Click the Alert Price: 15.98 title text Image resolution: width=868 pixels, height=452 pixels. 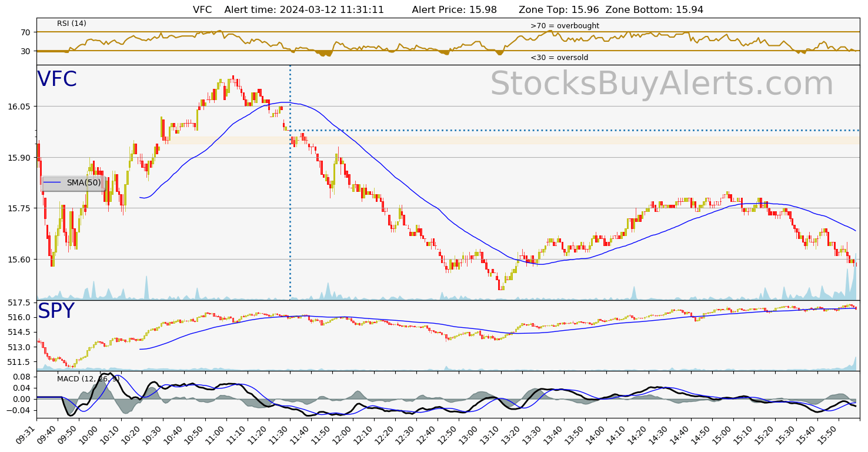pos(455,10)
